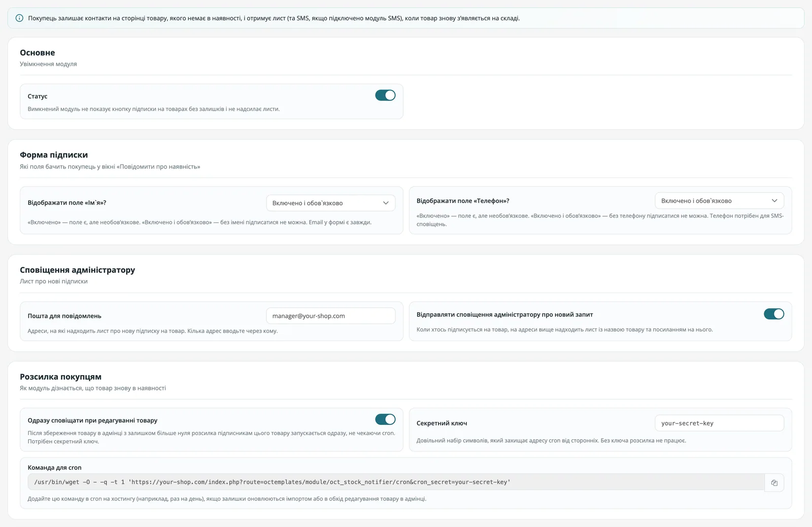
Task: Select the cron command text field
Action: pyautogui.click(x=396, y=482)
